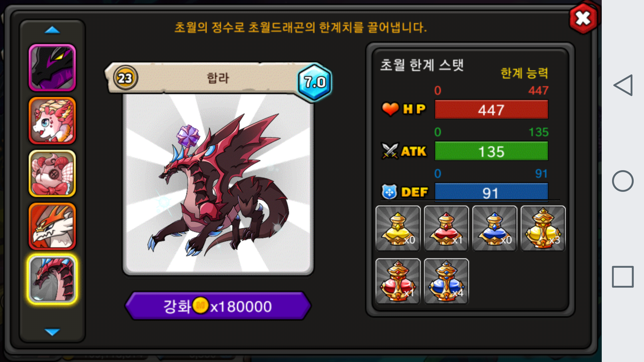Image resolution: width=644 pixels, height=362 pixels.
Task: Tap the Android back navigation triangle
Action: pyautogui.click(x=623, y=85)
